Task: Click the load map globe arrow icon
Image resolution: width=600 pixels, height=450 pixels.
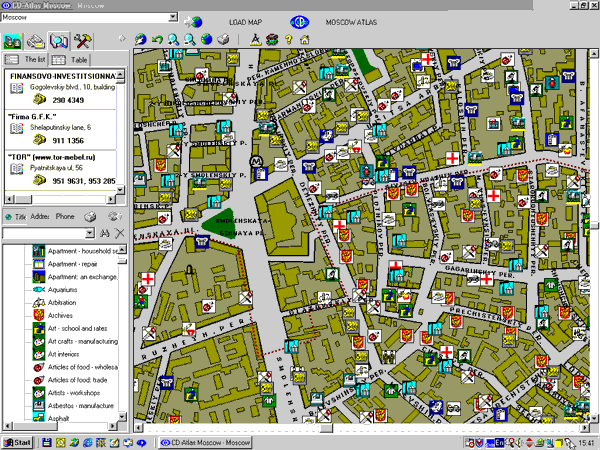Action: (x=194, y=22)
